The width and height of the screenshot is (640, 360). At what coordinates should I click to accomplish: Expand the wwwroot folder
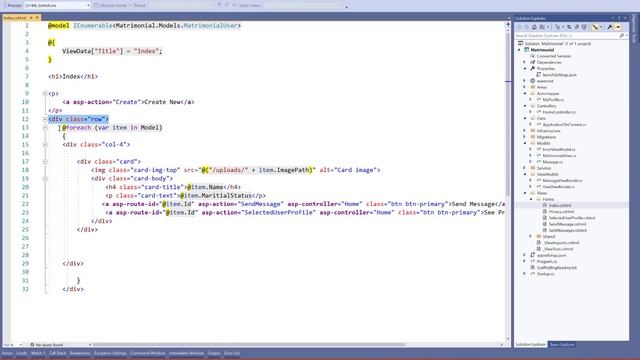[x=525, y=81]
